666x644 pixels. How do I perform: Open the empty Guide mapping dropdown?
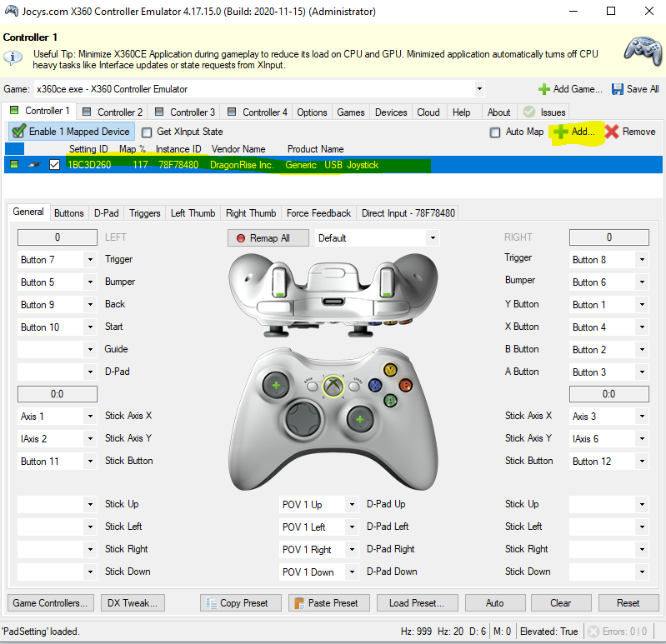pyautogui.click(x=90, y=349)
